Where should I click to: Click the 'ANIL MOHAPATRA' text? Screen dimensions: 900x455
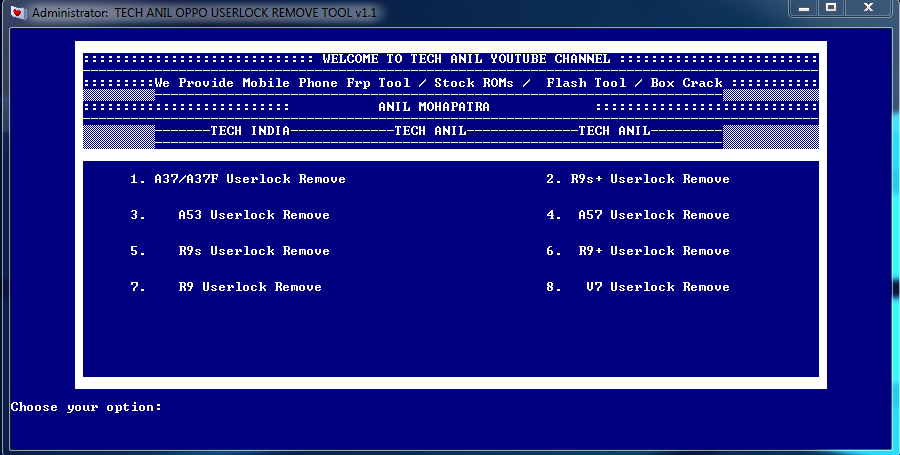pyautogui.click(x=434, y=107)
